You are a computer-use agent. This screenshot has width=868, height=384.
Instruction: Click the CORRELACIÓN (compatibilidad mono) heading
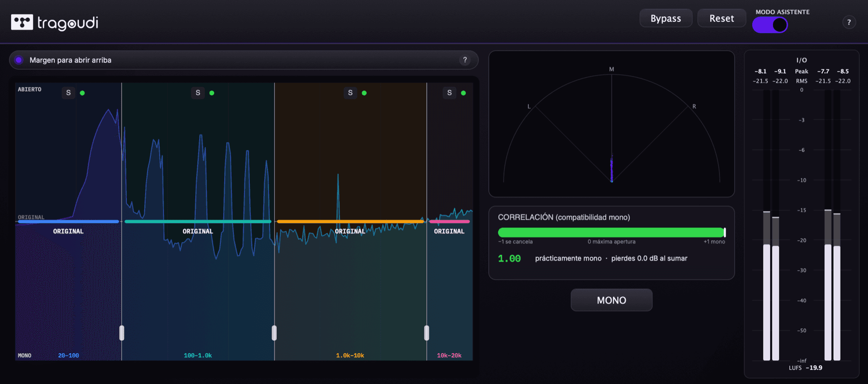pyautogui.click(x=564, y=217)
